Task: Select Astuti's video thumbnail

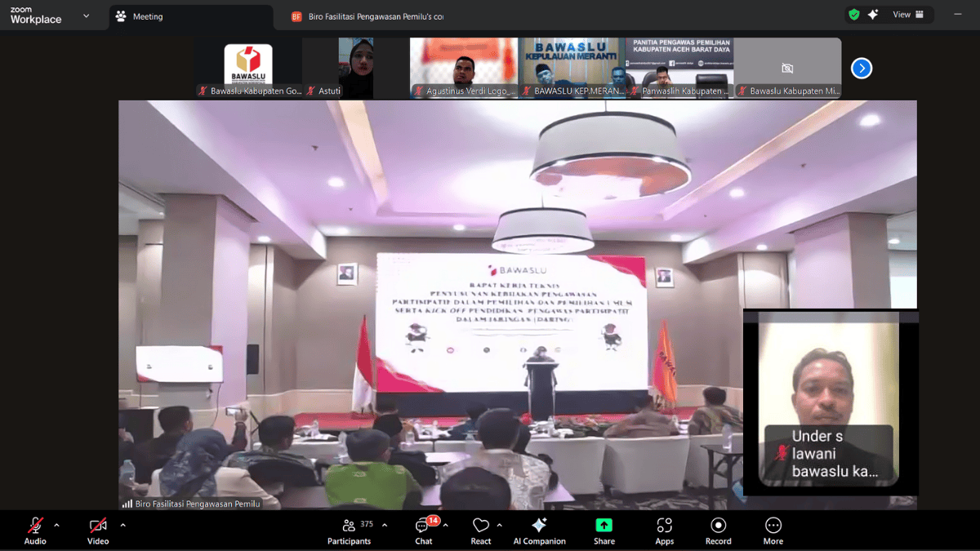Action: point(355,68)
